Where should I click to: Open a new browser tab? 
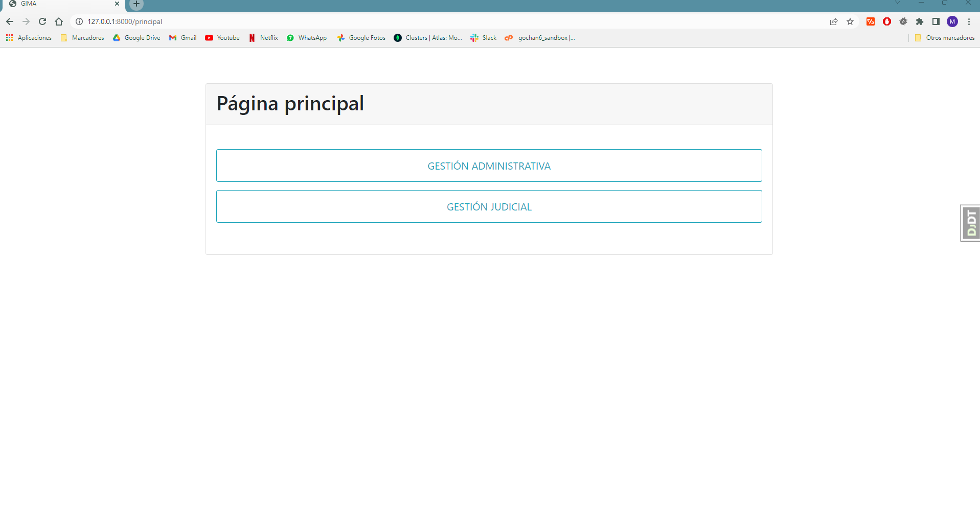coord(136,4)
